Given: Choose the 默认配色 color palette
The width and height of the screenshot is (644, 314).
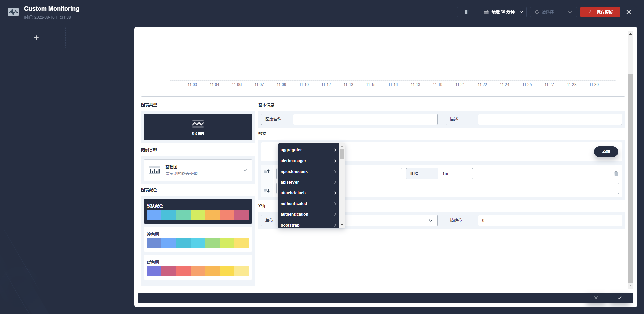Looking at the screenshot, I should coord(198,211).
